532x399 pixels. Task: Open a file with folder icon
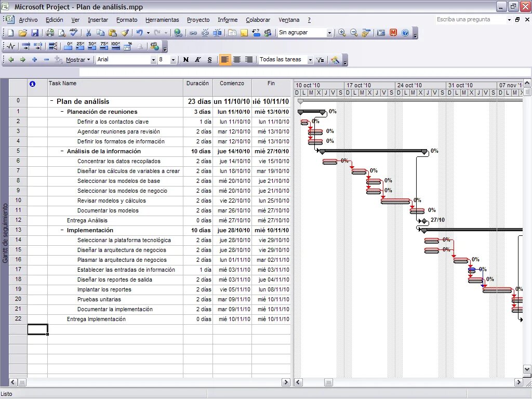point(22,33)
